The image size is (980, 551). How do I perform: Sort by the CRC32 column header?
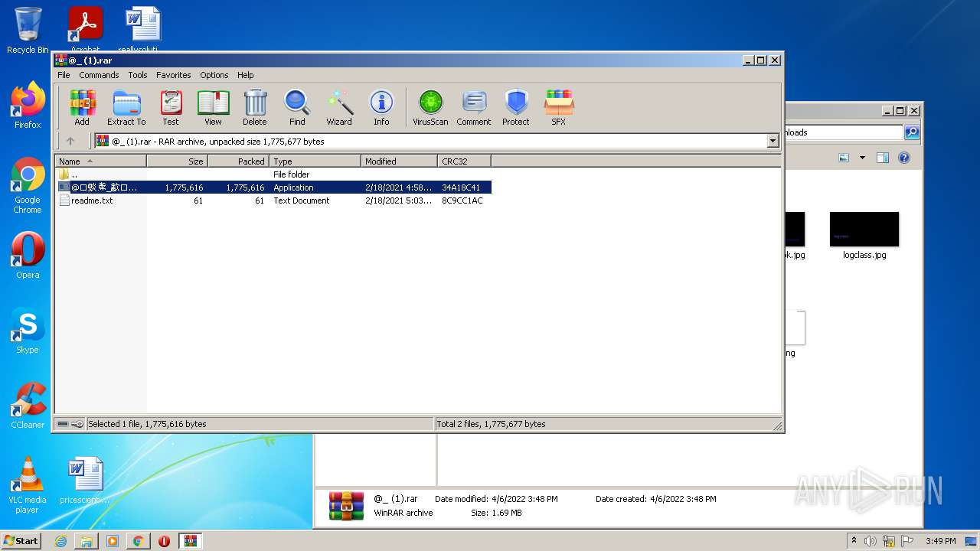[x=464, y=161]
